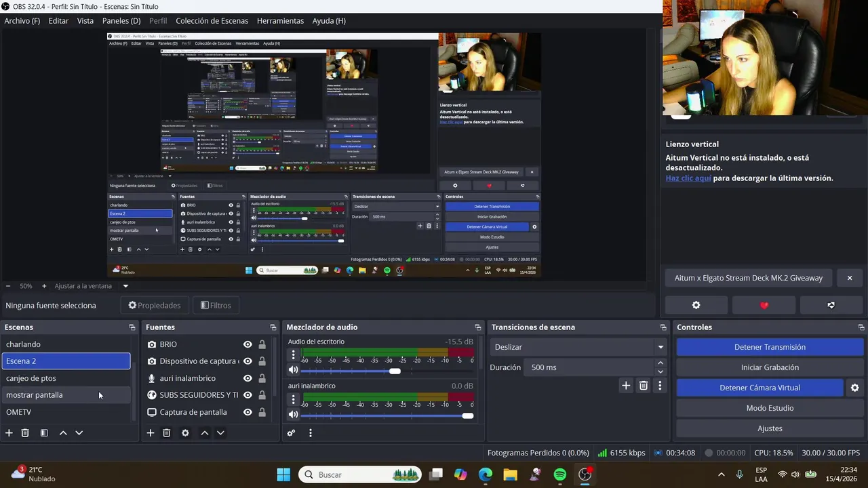Undock Mezclador de audio panel icon
The height and width of the screenshot is (488, 868).
point(478,327)
